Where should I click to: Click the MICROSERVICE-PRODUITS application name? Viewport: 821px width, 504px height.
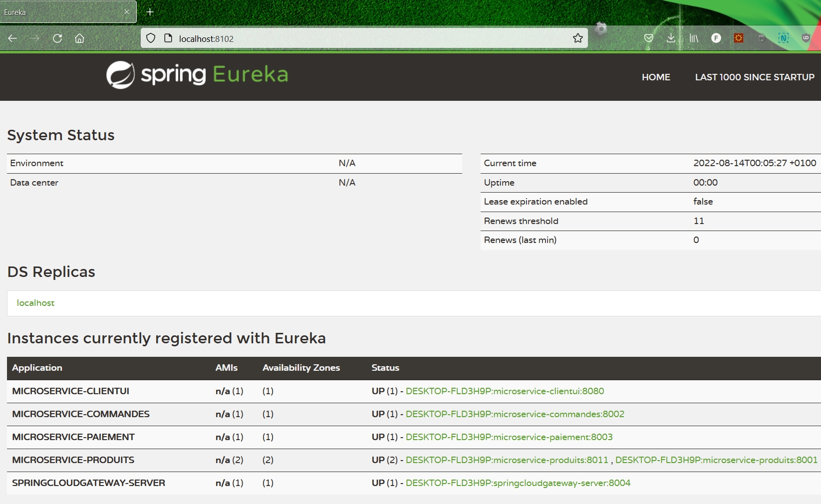pyautogui.click(x=73, y=460)
